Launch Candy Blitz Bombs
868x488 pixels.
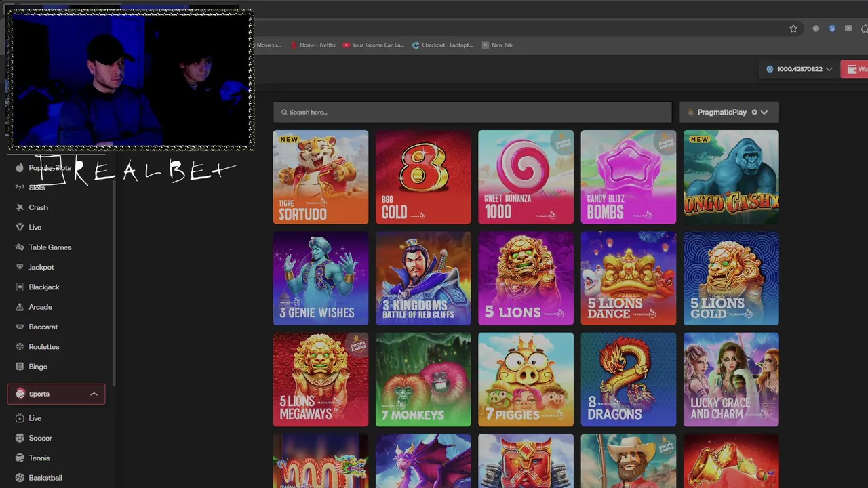click(629, 177)
